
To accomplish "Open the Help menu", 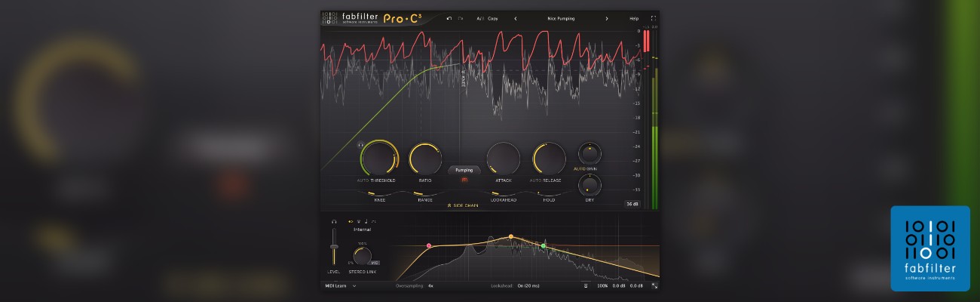I will pos(634,18).
